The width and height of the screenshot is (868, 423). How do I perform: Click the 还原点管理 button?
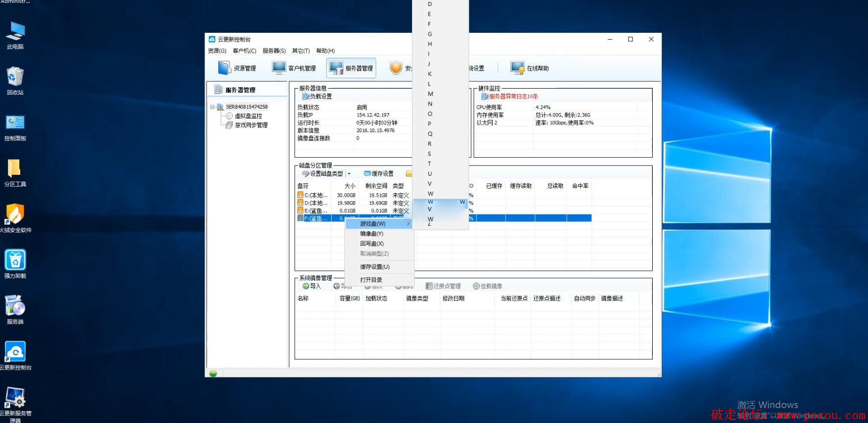click(x=443, y=286)
